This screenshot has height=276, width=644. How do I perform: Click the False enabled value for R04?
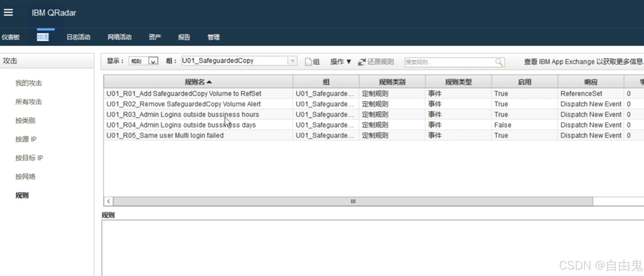pos(503,125)
